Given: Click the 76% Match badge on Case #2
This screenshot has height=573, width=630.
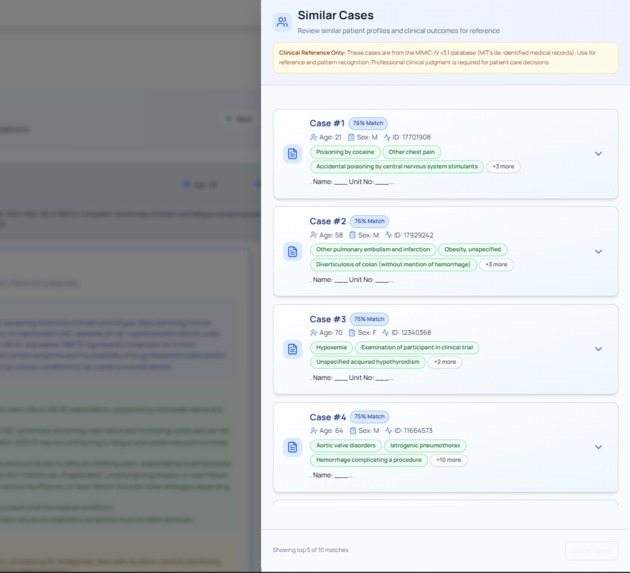Looking at the screenshot, I should click(x=369, y=221).
